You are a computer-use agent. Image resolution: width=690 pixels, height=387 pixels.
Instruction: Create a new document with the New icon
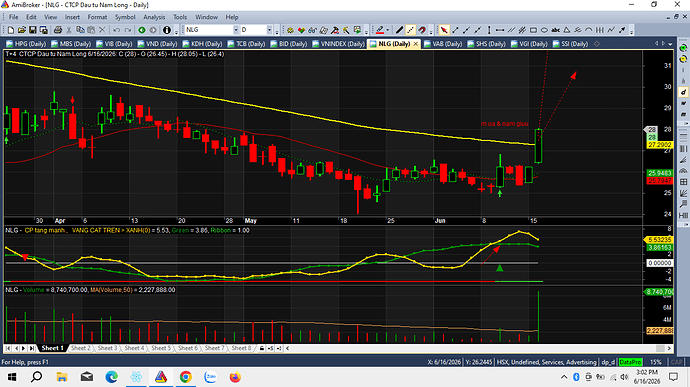point(11,30)
